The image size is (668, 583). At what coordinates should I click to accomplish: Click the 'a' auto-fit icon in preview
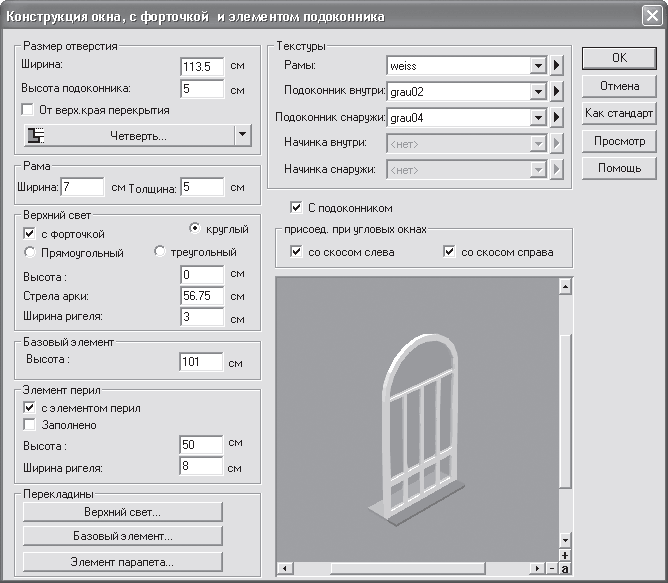tap(565, 569)
